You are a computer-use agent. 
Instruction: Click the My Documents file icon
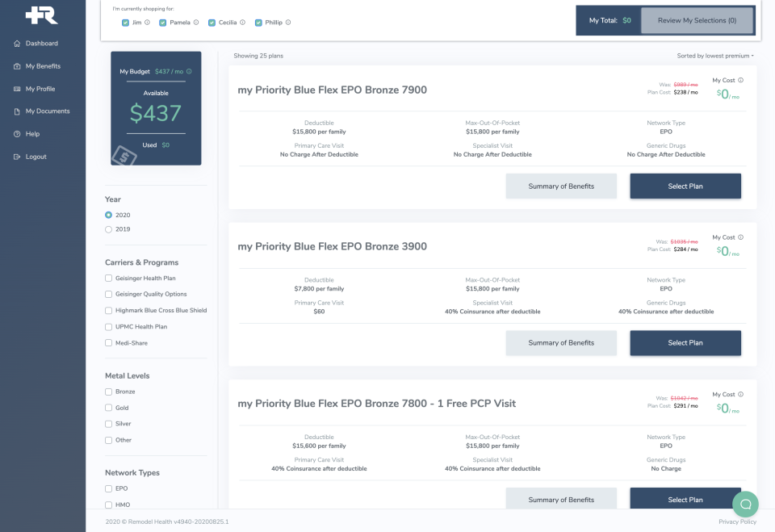coord(17,111)
